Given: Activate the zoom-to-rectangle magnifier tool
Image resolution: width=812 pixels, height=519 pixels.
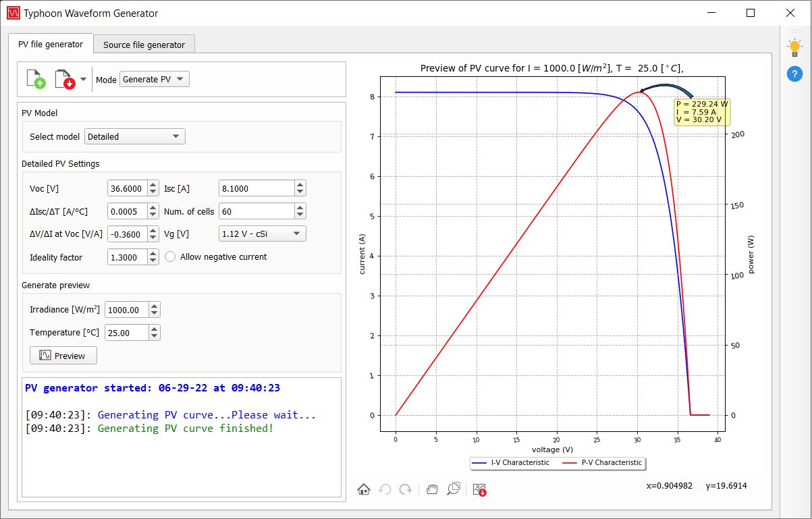Looking at the screenshot, I should (x=454, y=489).
